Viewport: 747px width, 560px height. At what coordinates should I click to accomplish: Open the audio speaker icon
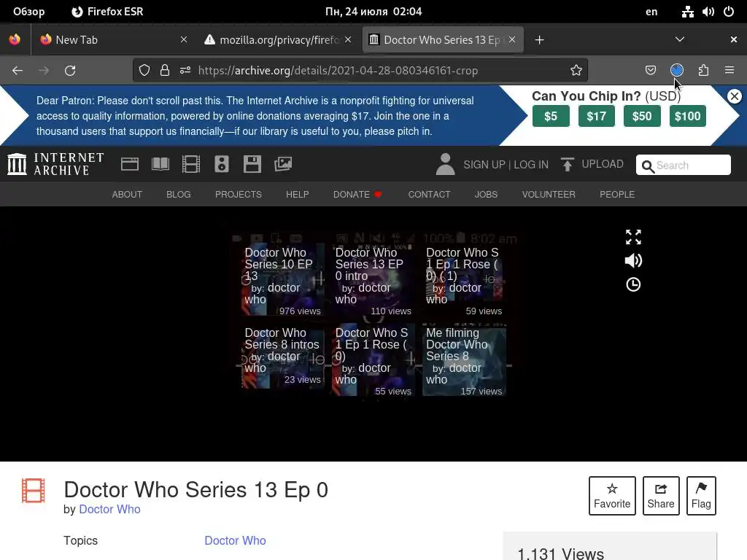pyautogui.click(x=222, y=164)
